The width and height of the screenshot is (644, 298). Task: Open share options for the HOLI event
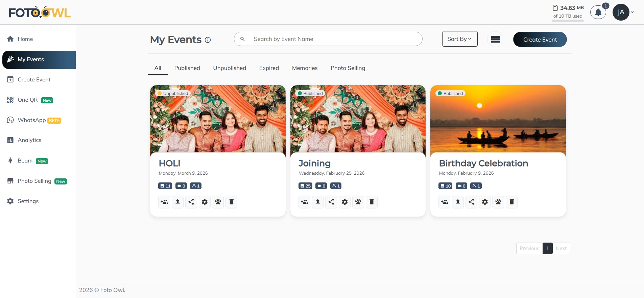191,202
